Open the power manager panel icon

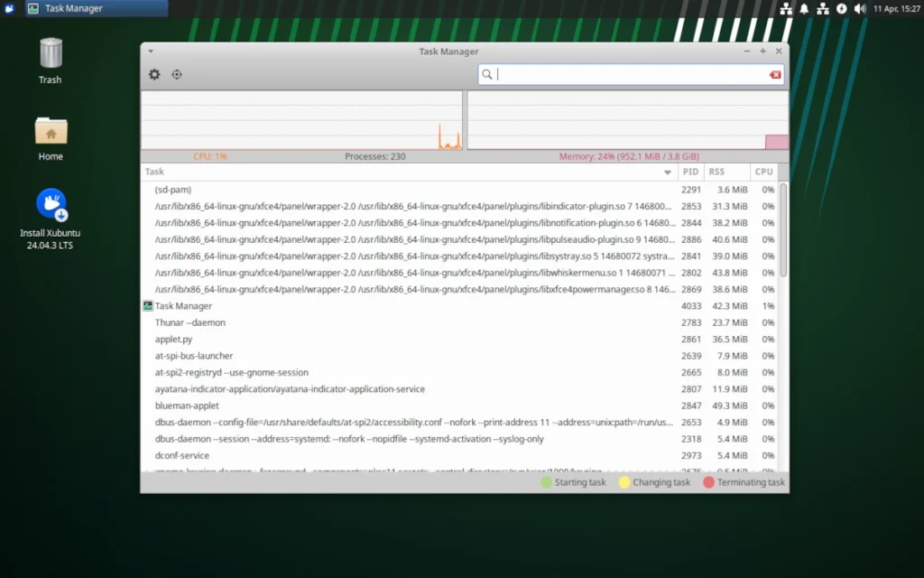tap(842, 8)
